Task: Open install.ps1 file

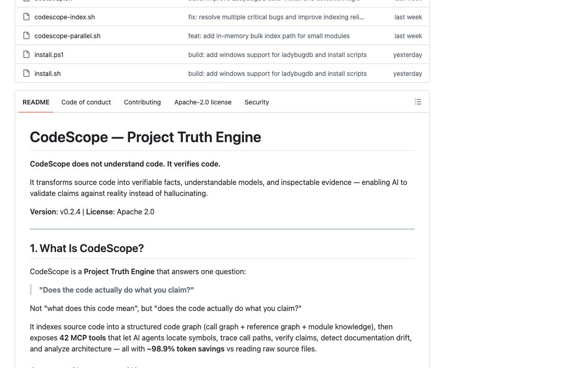Action: (49, 55)
